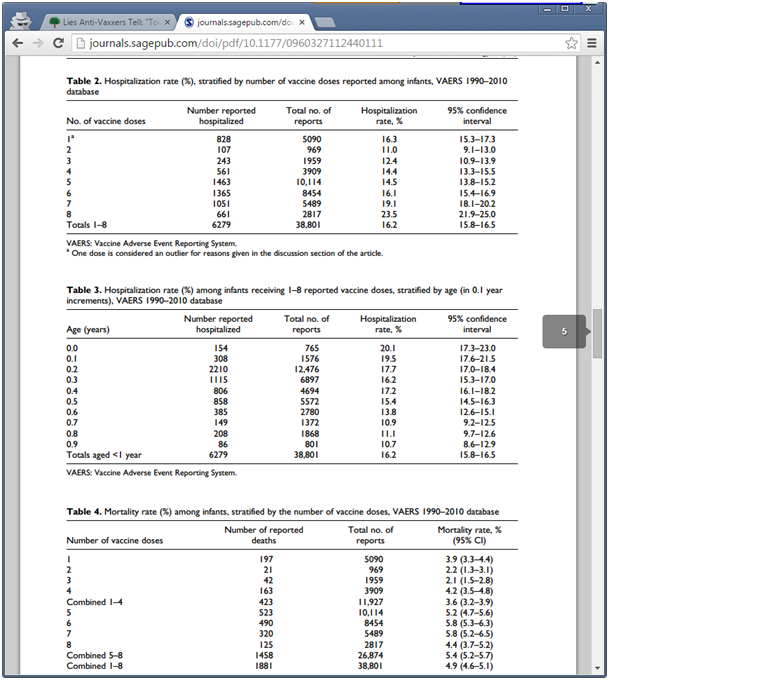Click the confidence interval 21.9–25.0
Image resolution: width=768 pixels, height=680 pixels.
pos(477,214)
